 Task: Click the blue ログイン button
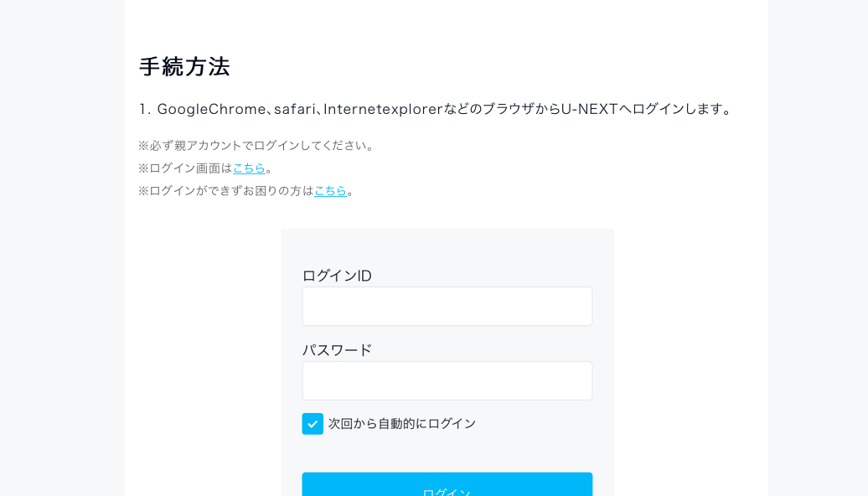(x=447, y=484)
